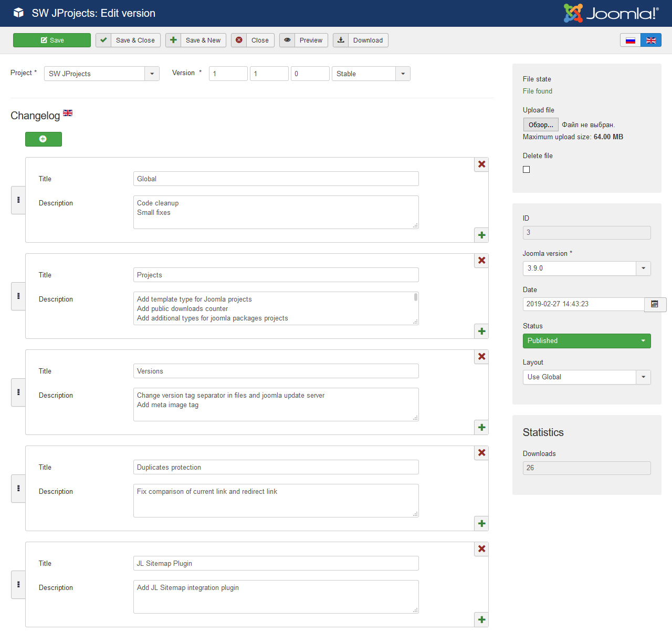Remove the Global changelog entry
Image resolution: width=672 pixels, height=642 pixels.
tap(481, 164)
